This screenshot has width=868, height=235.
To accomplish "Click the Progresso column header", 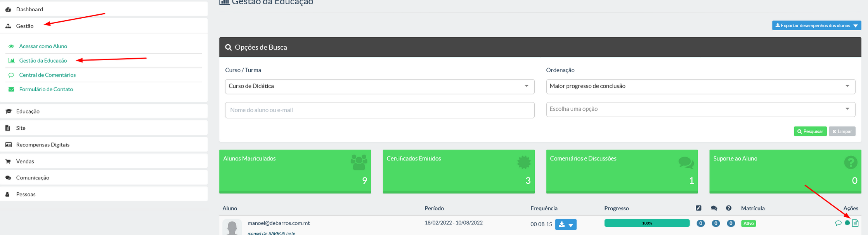I will pos(617,208).
